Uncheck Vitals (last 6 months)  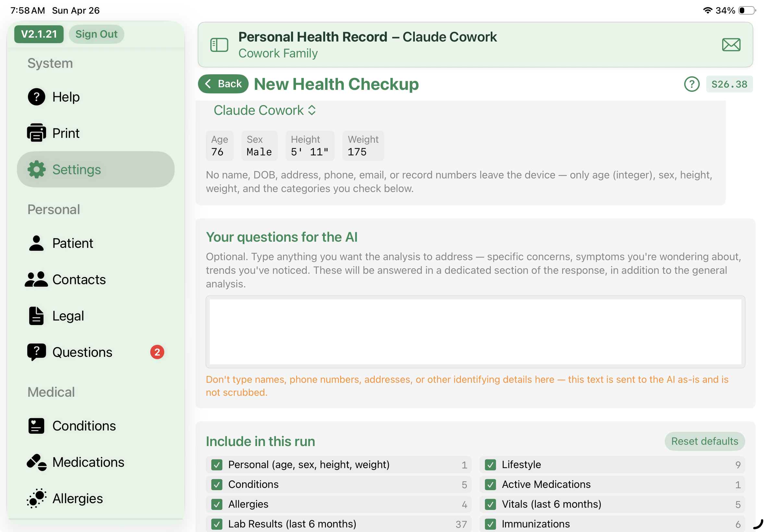tap(490, 504)
